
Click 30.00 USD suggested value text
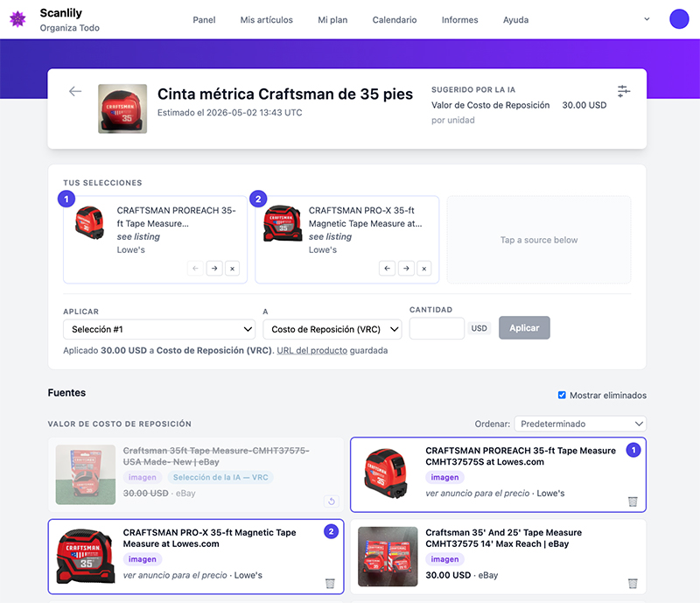[584, 105]
